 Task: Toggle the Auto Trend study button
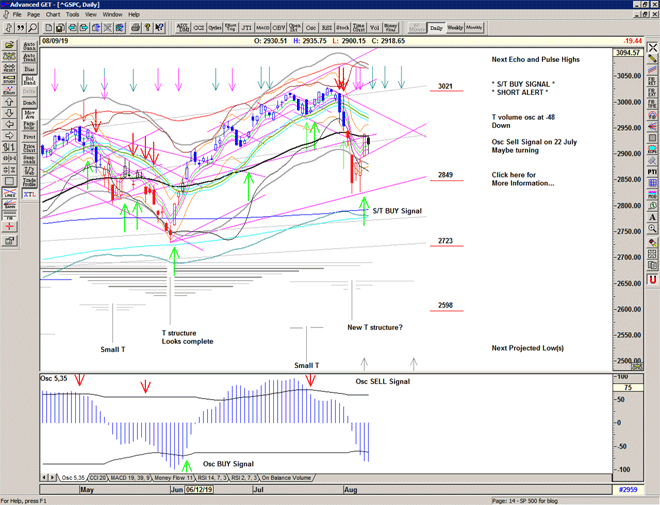coord(29,57)
